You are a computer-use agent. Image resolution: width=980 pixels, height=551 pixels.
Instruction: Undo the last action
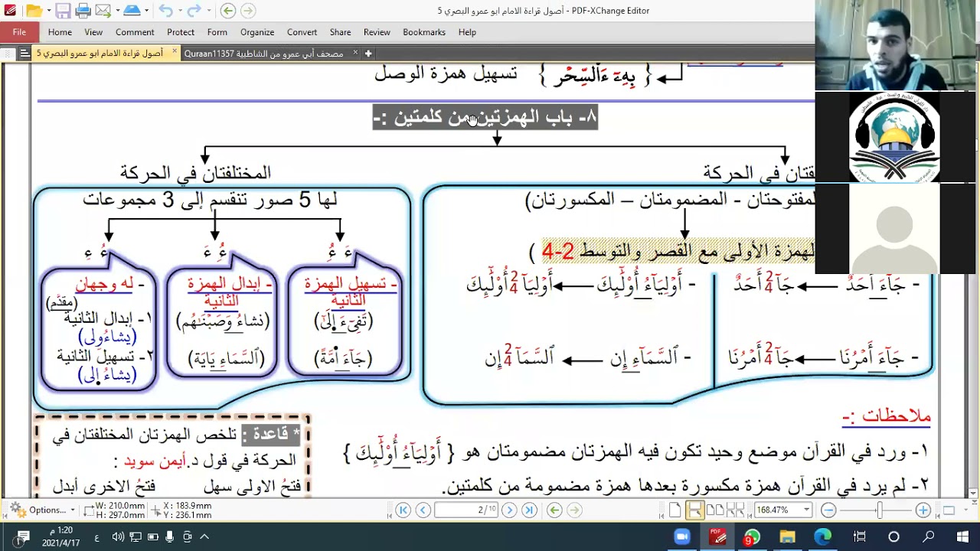pos(165,11)
